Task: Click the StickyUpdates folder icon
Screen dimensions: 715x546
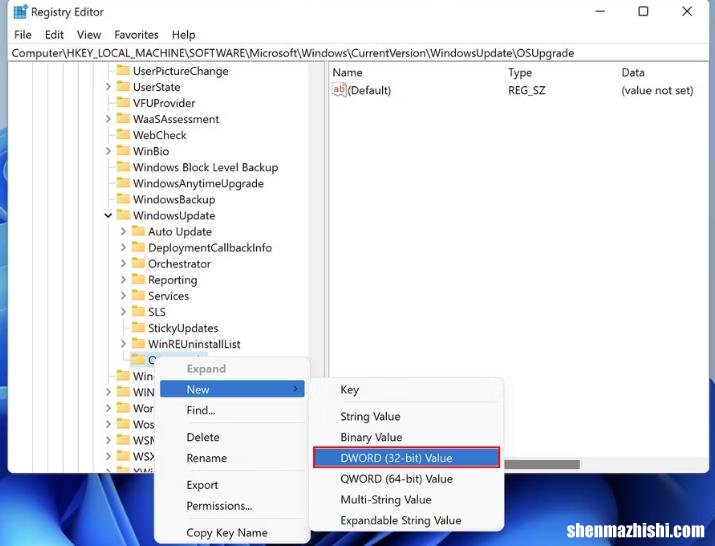Action: coord(138,328)
